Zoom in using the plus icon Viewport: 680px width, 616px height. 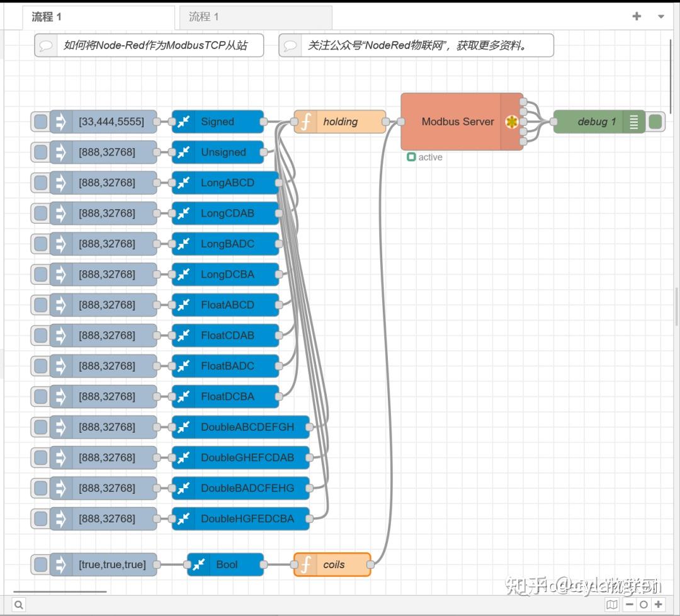point(658,604)
